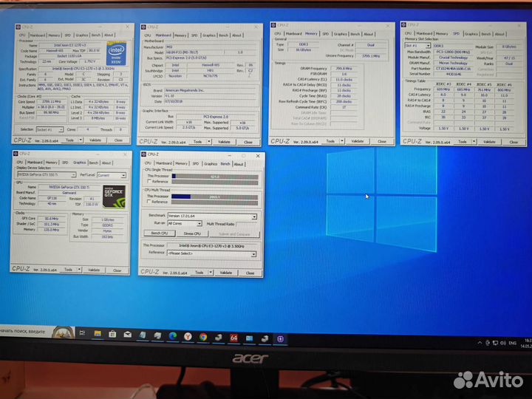Launch Microsoft Edge from the taskbar
This screenshot has height=399, width=532.
(x=173, y=336)
